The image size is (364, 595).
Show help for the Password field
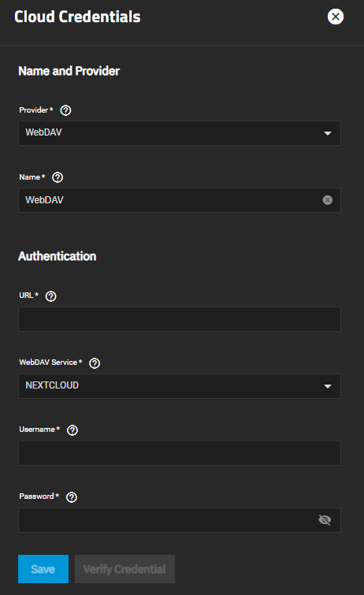[72, 497]
